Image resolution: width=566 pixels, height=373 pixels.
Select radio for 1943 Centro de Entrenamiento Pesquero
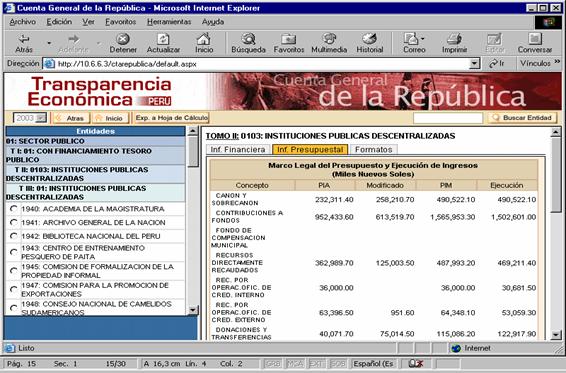(x=14, y=252)
